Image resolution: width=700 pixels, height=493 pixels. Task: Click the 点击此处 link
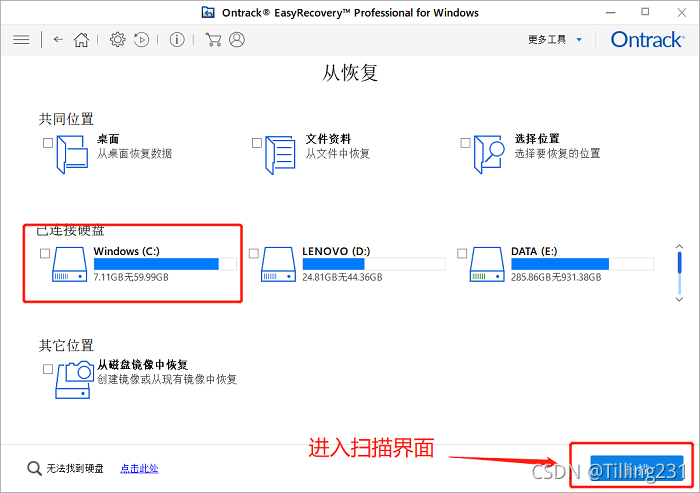click(139, 468)
